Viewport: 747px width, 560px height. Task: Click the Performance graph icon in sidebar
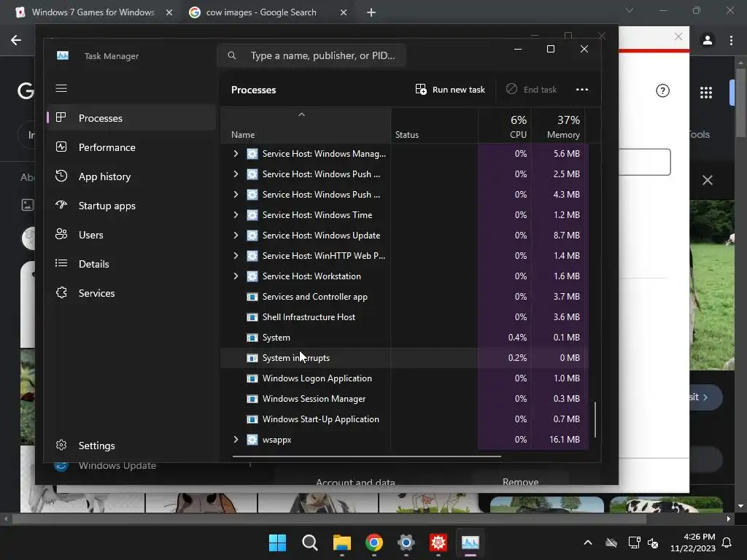pos(61,147)
